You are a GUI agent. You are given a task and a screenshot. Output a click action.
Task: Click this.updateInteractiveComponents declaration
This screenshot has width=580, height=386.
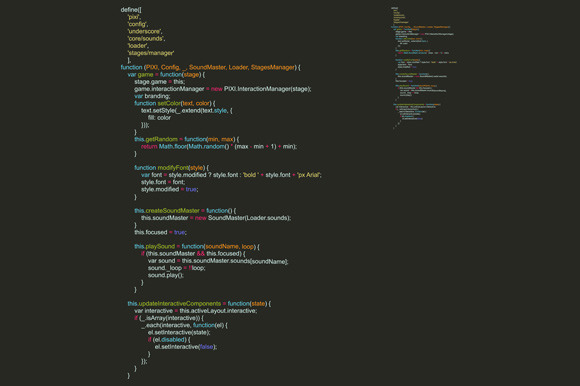click(x=199, y=304)
